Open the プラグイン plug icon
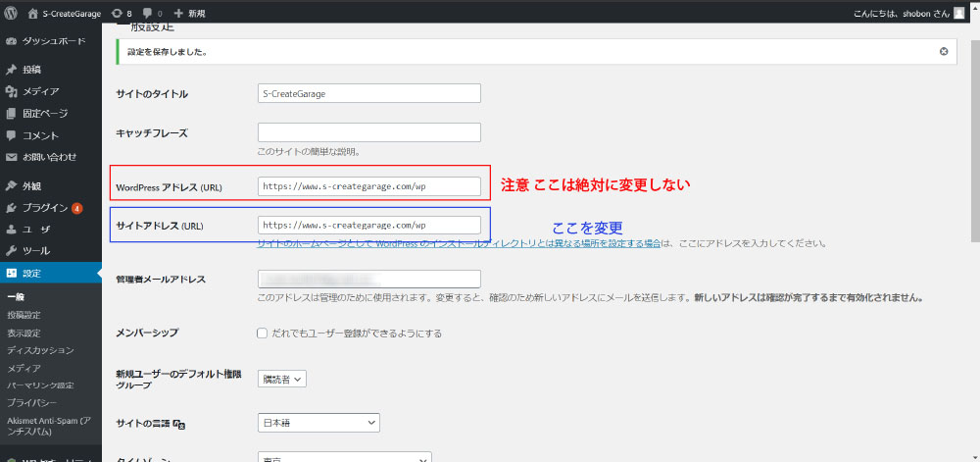This screenshot has width=980, height=462. point(11,208)
